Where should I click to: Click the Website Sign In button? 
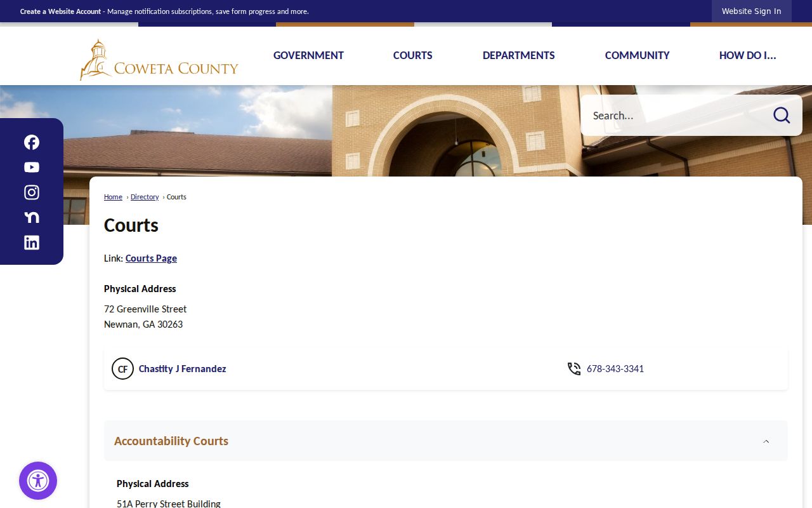point(752,11)
